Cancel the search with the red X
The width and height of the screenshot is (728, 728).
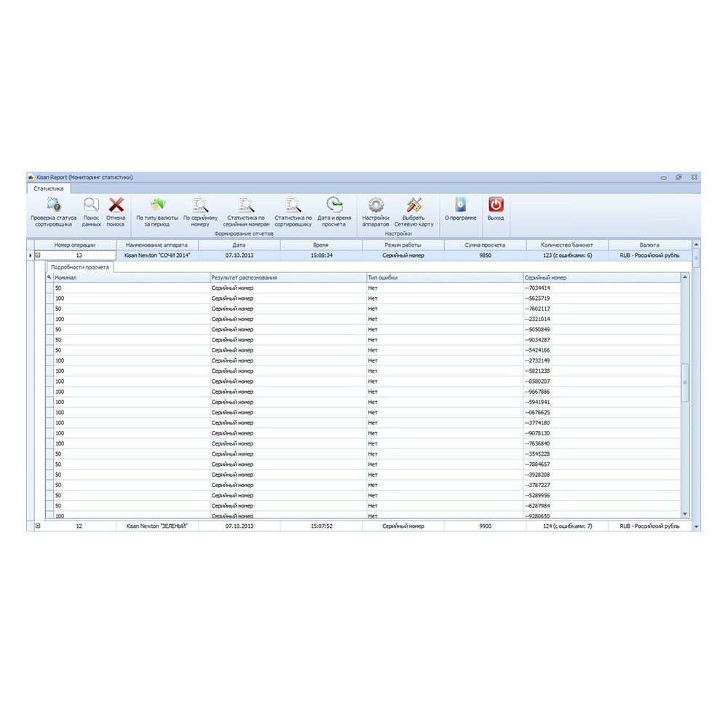click(116, 205)
